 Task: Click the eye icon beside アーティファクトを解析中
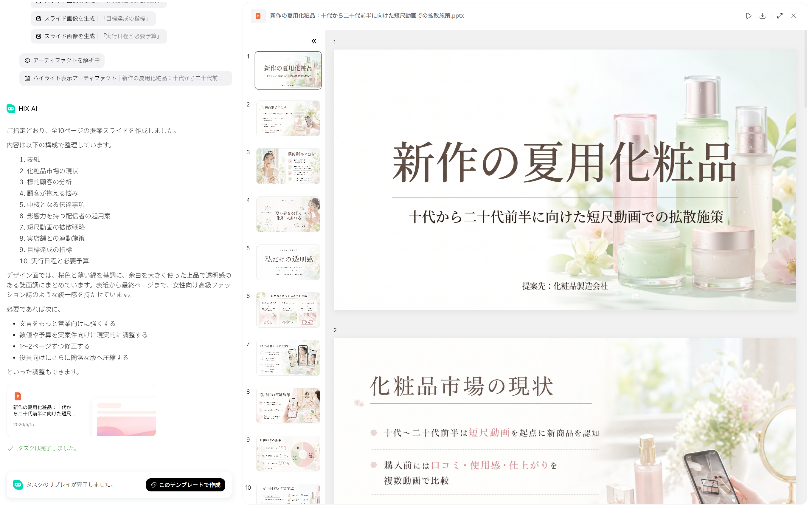28,61
